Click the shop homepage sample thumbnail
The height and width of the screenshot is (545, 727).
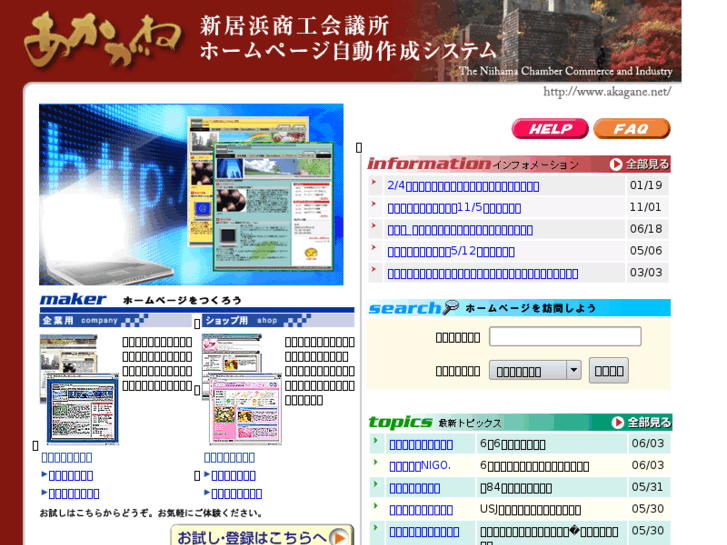point(242,389)
